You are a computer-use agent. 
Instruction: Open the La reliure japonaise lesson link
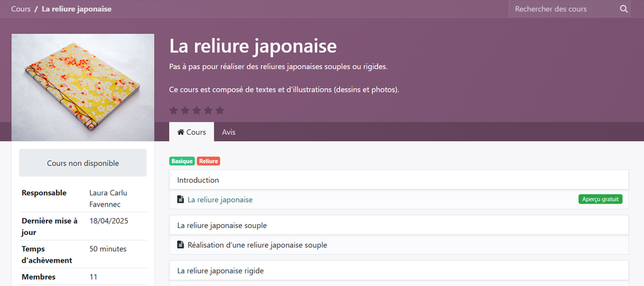(x=220, y=200)
